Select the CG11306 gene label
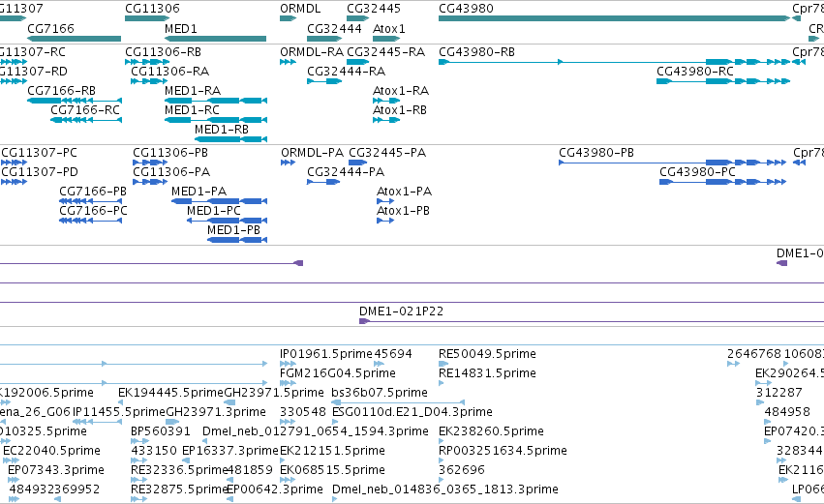Viewport: 824px width, 504px height. 152,9
